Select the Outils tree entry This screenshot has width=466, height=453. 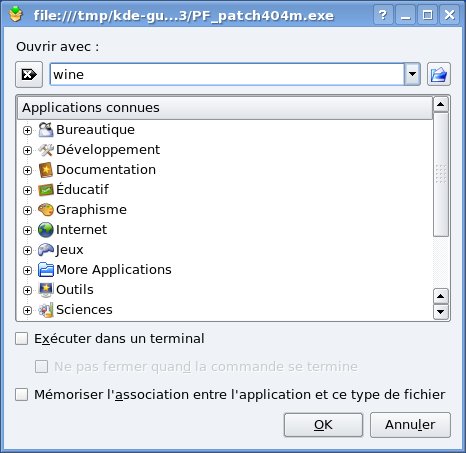(x=75, y=290)
